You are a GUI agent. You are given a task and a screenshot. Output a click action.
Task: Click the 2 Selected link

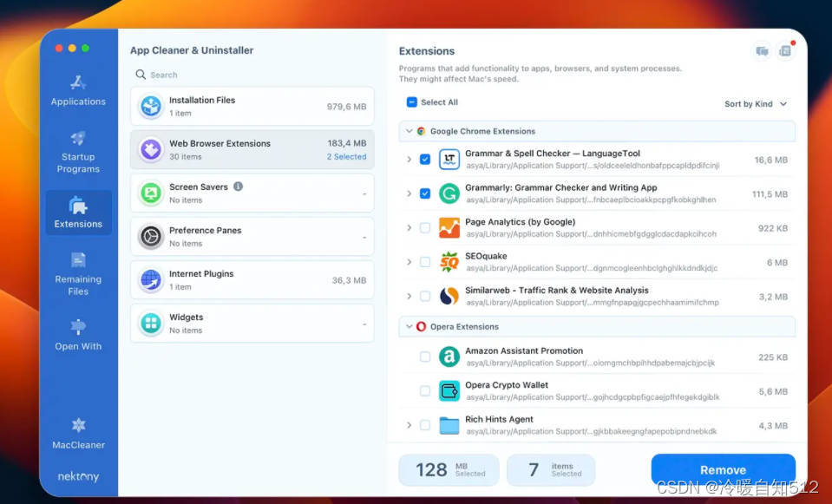(x=346, y=156)
